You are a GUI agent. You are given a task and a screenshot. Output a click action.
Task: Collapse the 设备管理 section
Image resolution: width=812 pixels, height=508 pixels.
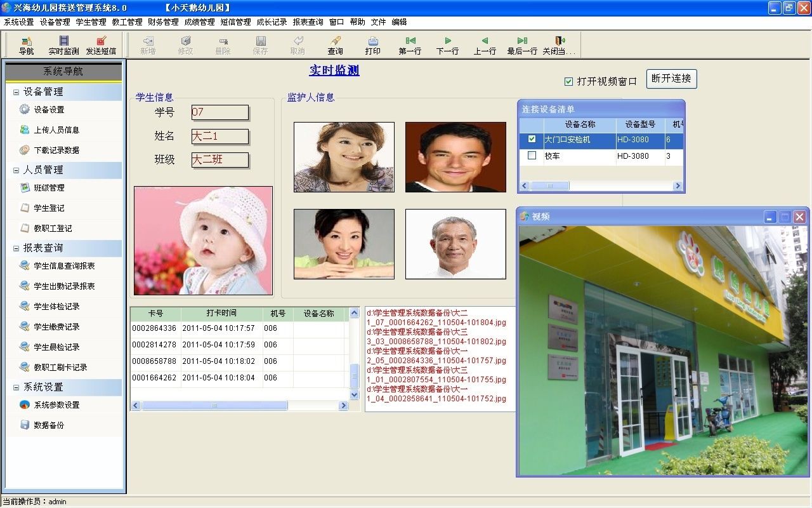pos(16,92)
